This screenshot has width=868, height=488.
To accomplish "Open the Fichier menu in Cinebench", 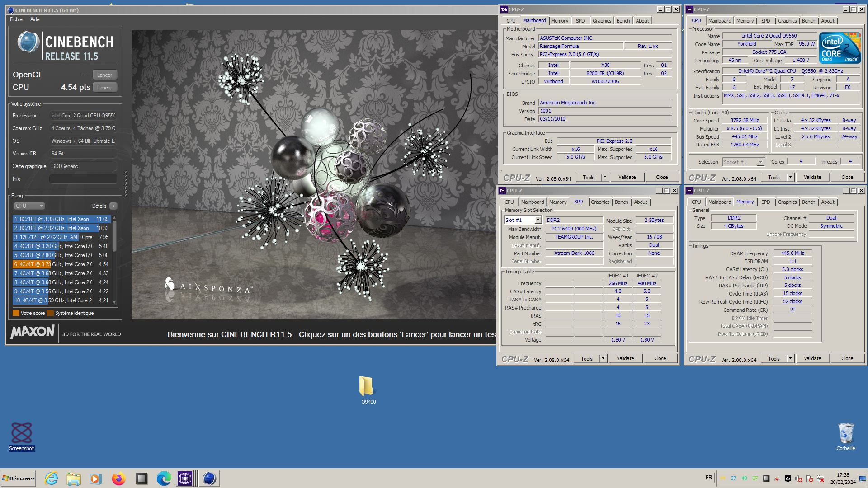I will tap(17, 19).
